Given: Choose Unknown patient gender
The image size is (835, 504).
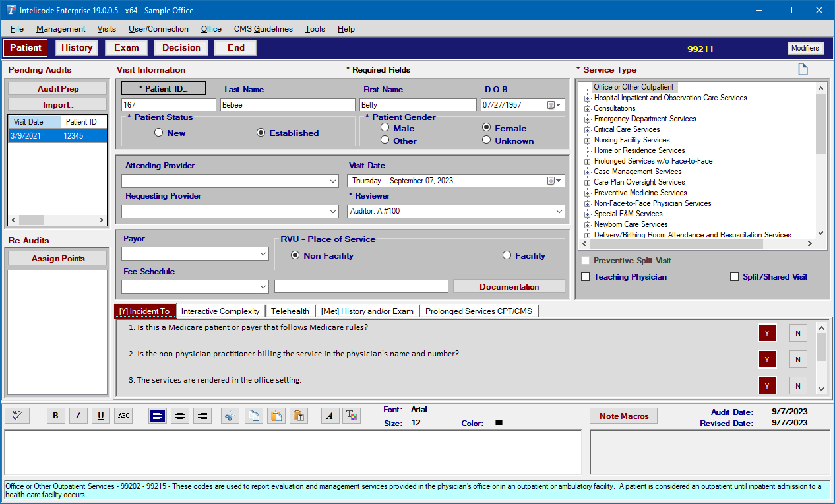Looking at the screenshot, I should pyautogui.click(x=487, y=141).
